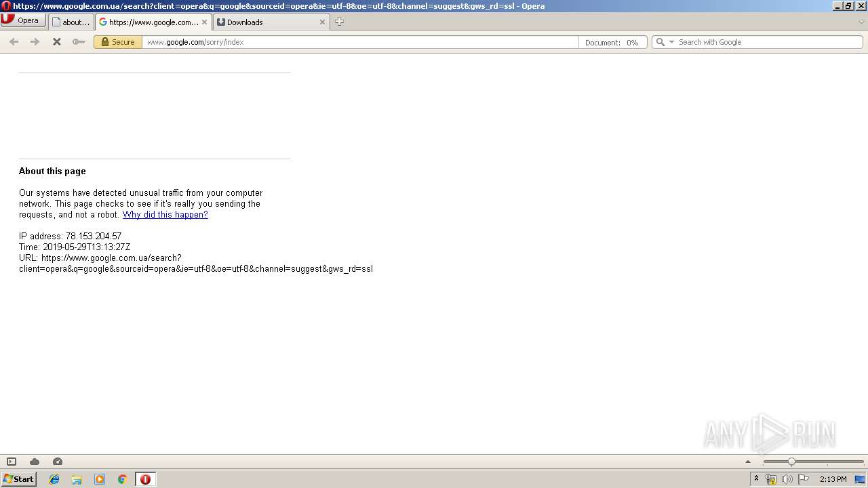Switch to the Downloads tab
This screenshot has width=868, height=488.
click(x=271, y=22)
